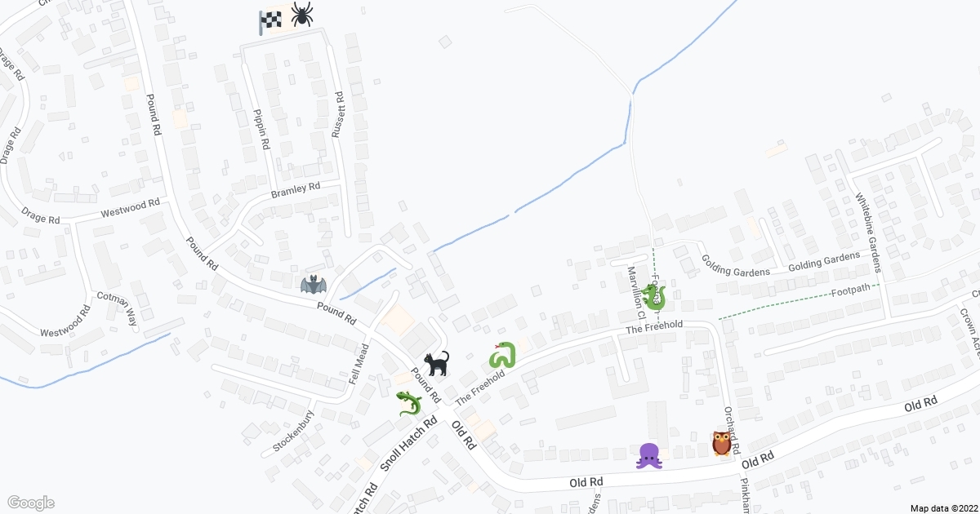Select the black cat marker
Screen dimensions: 980x514
pos(436,363)
